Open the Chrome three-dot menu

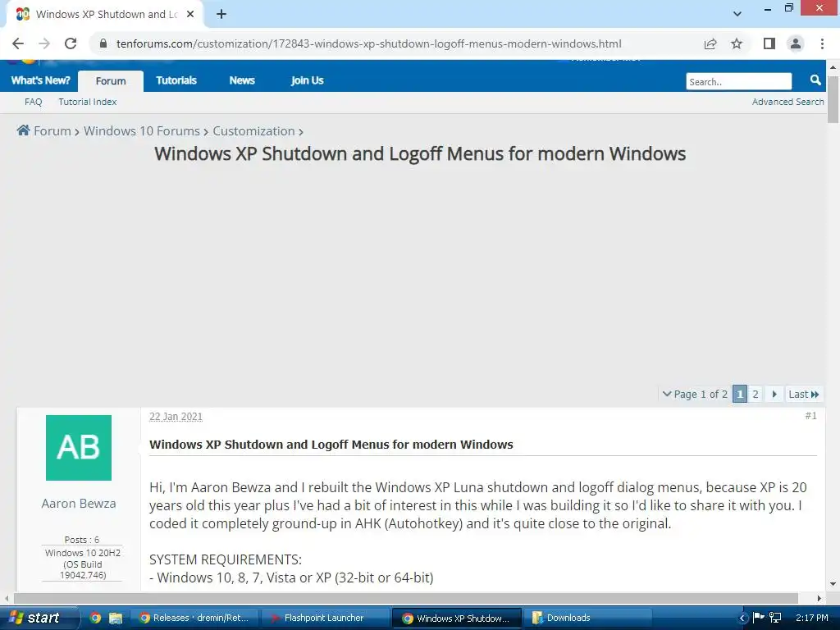pyautogui.click(x=822, y=43)
